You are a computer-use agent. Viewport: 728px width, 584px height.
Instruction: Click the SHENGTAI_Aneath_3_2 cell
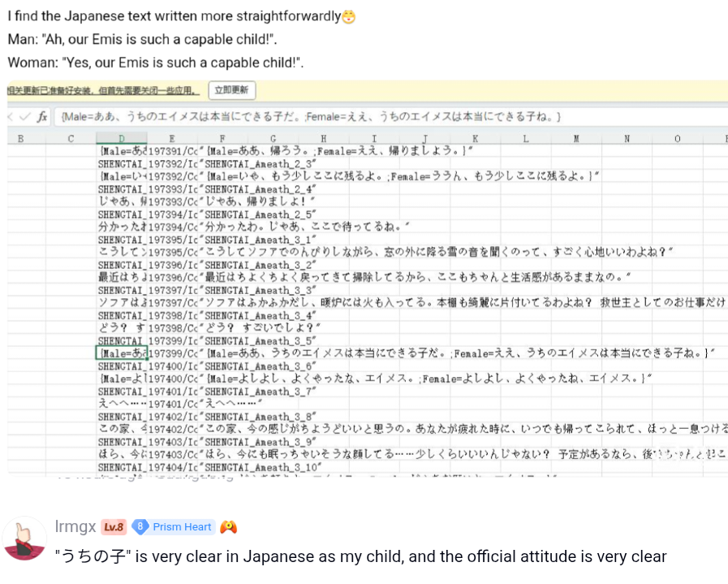258,265
